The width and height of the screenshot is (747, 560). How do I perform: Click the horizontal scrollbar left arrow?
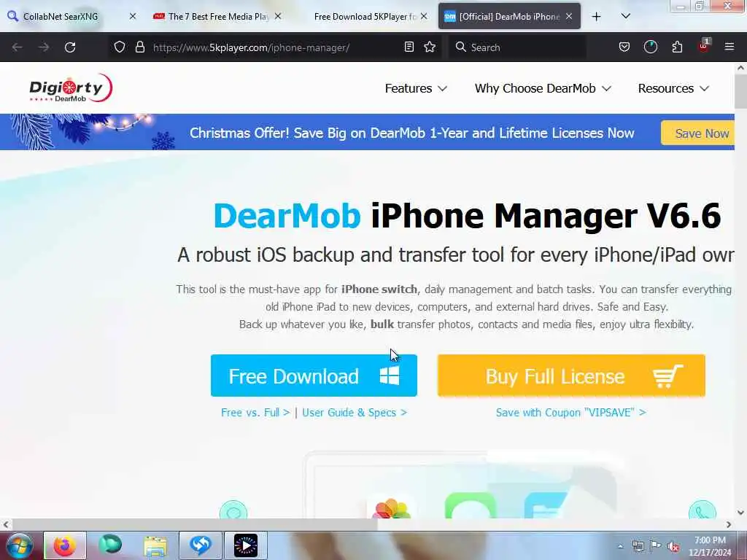(6, 524)
